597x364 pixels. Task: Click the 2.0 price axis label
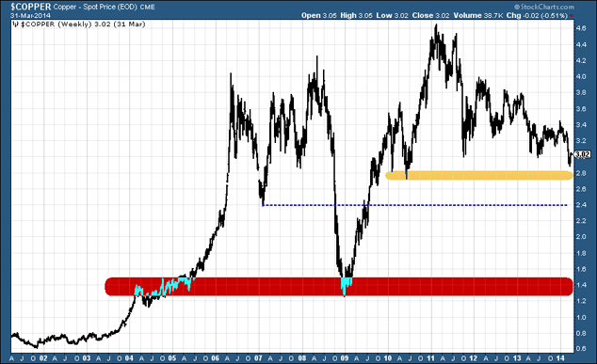581,237
